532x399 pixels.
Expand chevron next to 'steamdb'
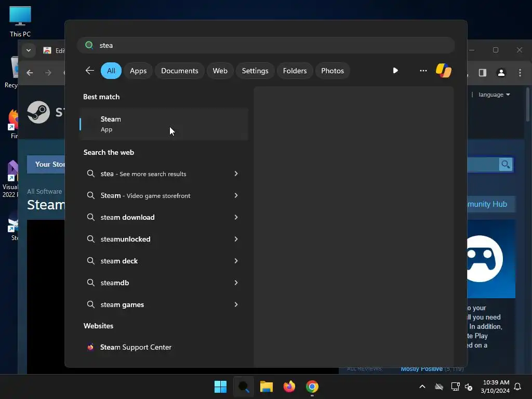point(236,283)
